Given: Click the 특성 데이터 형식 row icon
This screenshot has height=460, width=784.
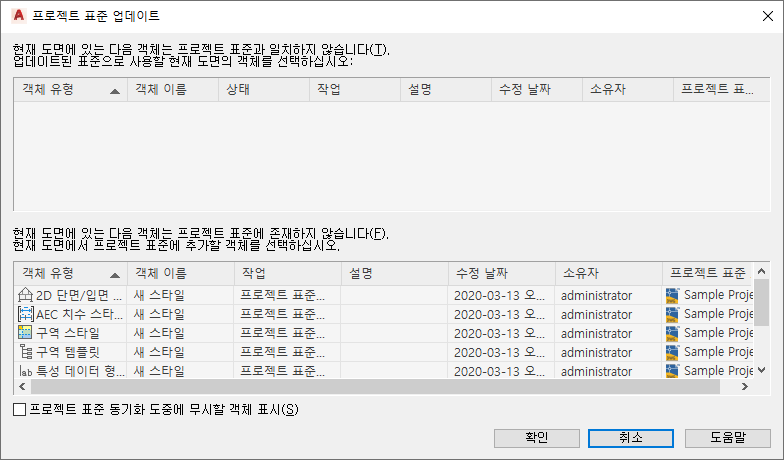Looking at the screenshot, I should point(26,371).
